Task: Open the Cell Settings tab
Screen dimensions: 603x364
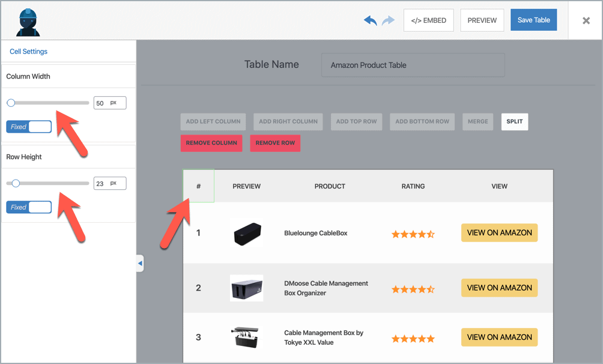Action: point(28,52)
